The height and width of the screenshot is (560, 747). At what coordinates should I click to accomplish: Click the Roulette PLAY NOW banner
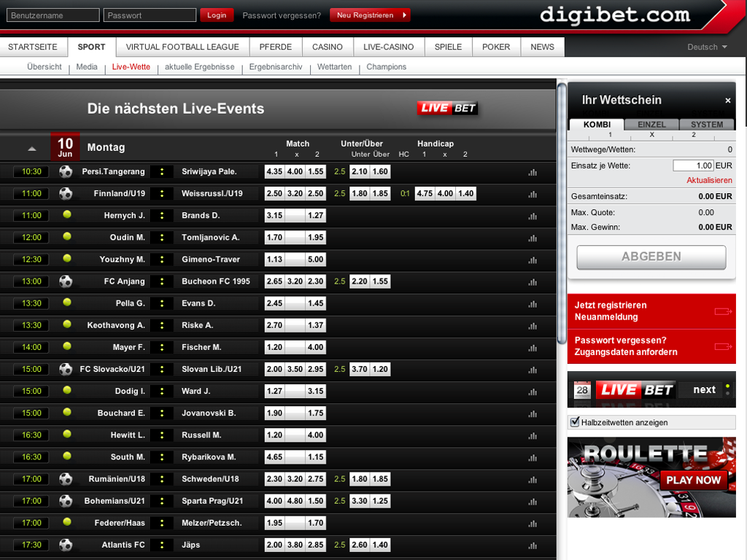[x=651, y=478]
